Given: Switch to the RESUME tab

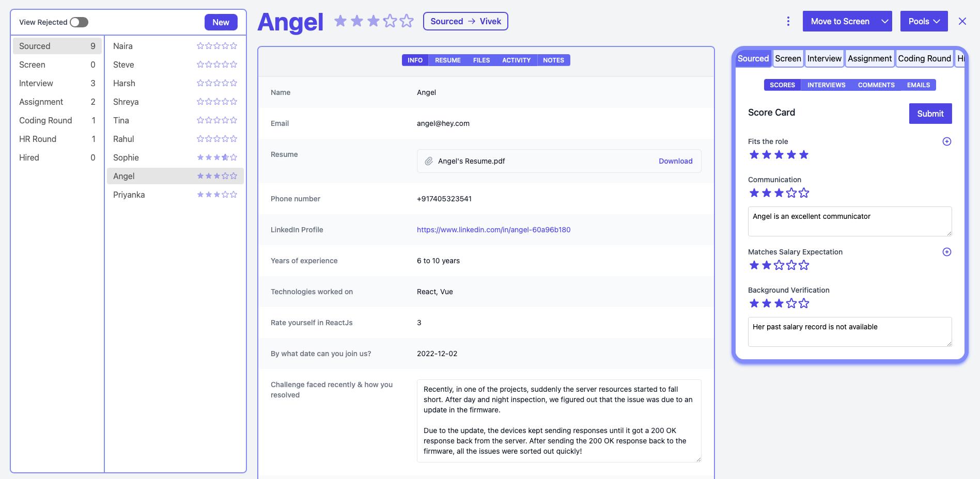Looking at the screenshot, I should tap(447, 60).
